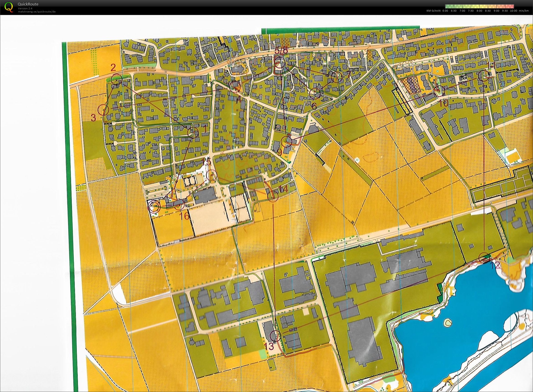Click the QuickRoute title text

[28, 4]
